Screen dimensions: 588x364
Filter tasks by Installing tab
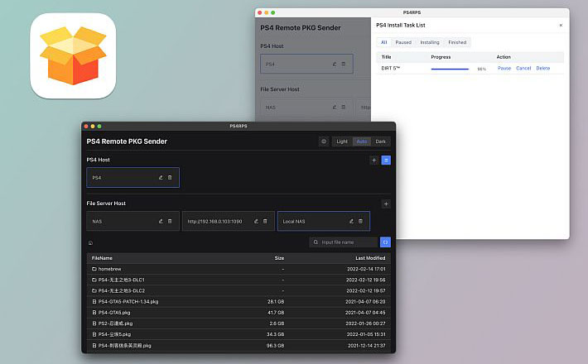[x=430, y=42]
